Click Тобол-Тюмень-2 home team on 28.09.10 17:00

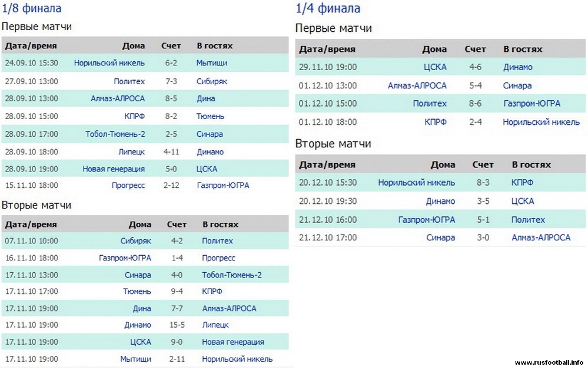[x=115, y=134]
